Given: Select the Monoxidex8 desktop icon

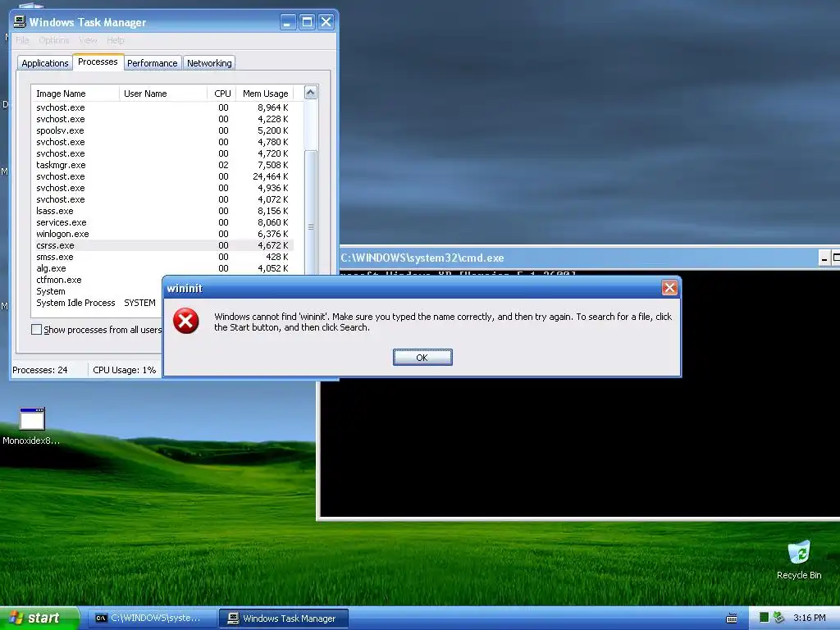Looking at the screenshot, I should pos(31,427).
